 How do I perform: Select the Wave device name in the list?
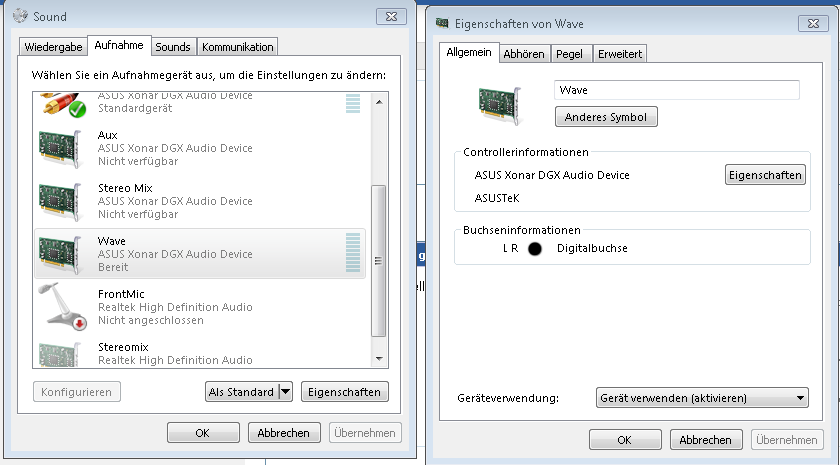[111, 241]
